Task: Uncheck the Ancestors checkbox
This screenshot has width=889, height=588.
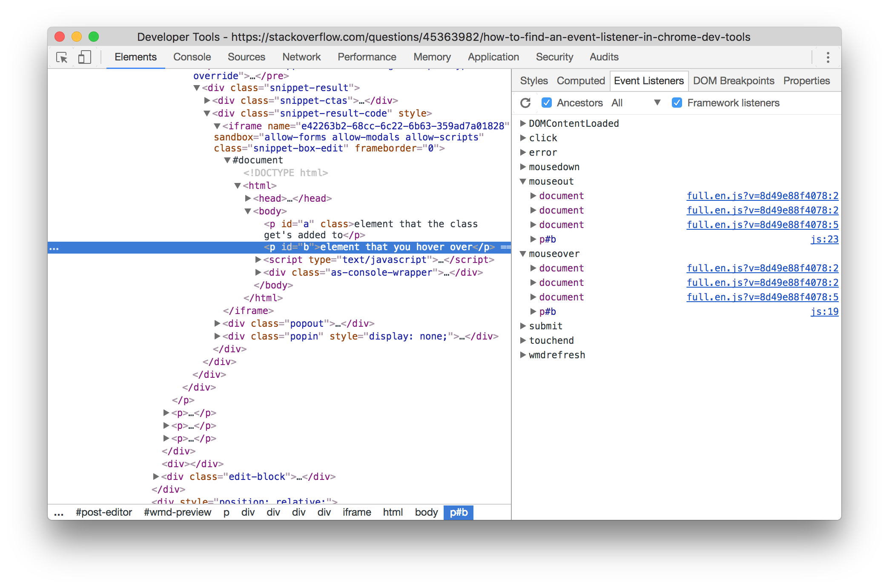Action: click(546, 103)
